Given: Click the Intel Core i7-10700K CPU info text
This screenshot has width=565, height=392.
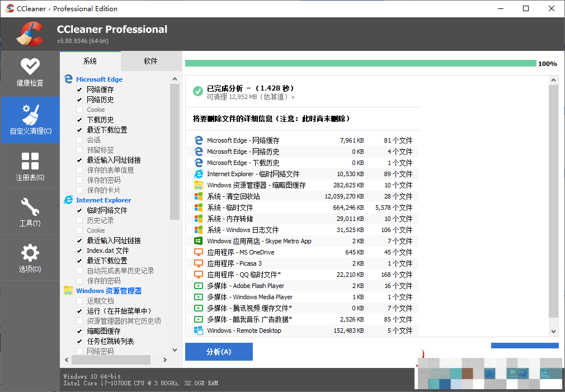Looking at the screenshot, I should click(x=140, y=383).
